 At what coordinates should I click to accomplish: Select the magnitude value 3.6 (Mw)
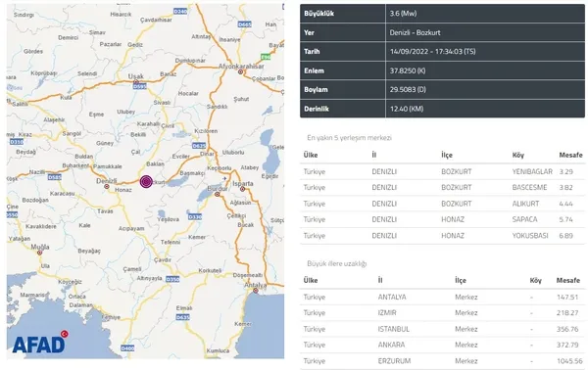tap(403, 14)
